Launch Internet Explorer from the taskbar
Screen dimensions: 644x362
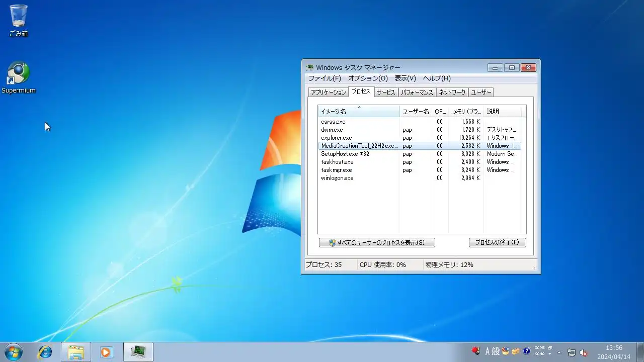click(x=45, y=352)
